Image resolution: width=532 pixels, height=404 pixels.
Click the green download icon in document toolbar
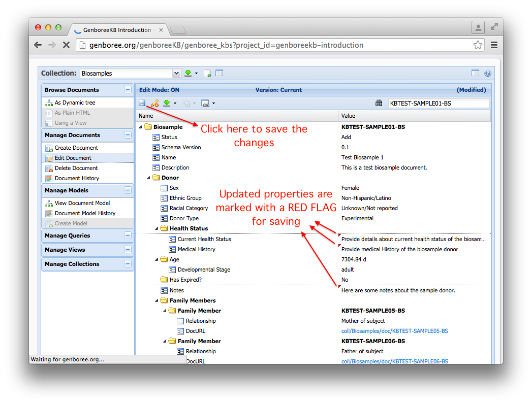point(167,103)
